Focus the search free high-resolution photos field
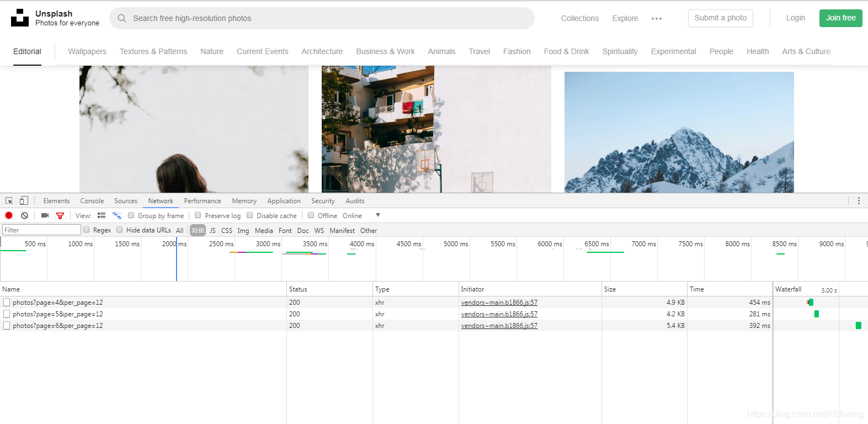The height and width of the screenshot is (424, 868). pos(322,18)
